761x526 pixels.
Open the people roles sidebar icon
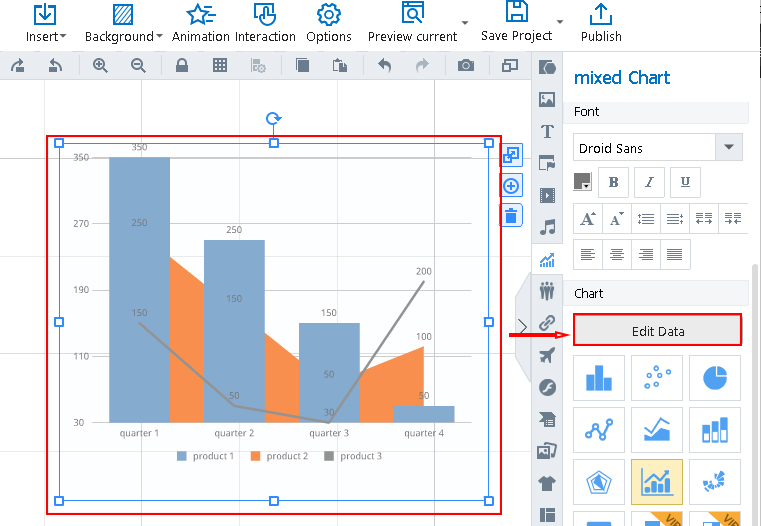point(547,291)
